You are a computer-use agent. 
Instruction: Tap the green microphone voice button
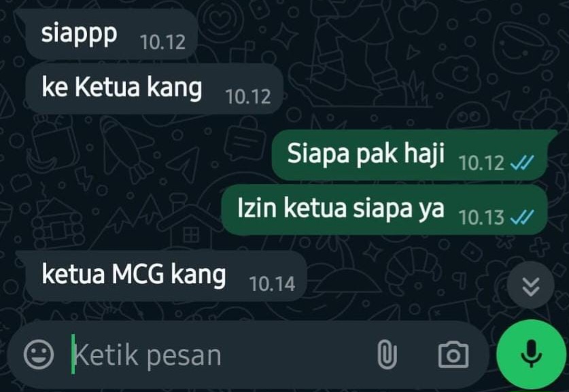coord(531,354)
